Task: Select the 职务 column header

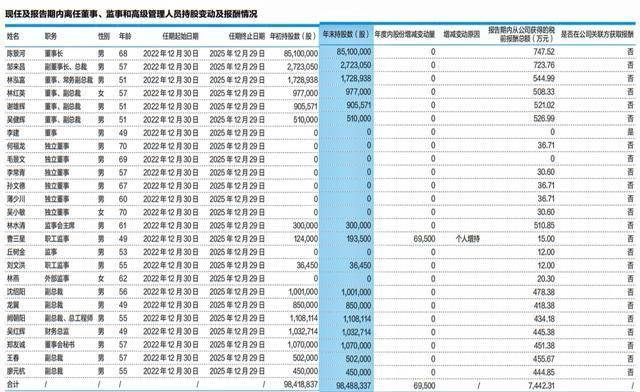Action: [x=51, y=36]
